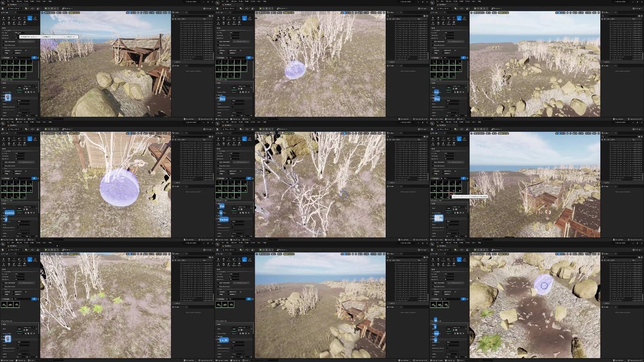Image resolution: width=644 pixels, height=362 pixels.
Task: Click the Unreal logo in the white-branches closeup editor
Action: coord(217,123)
